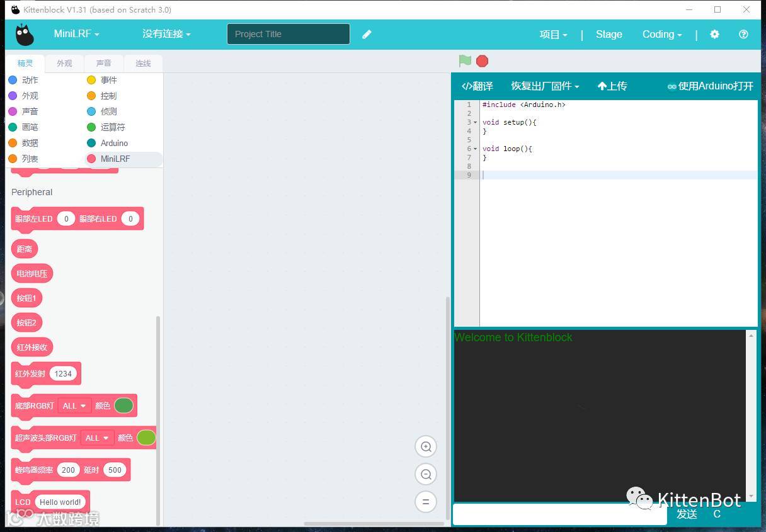Click the 翻译 translate button

click(x=477, y=86)
